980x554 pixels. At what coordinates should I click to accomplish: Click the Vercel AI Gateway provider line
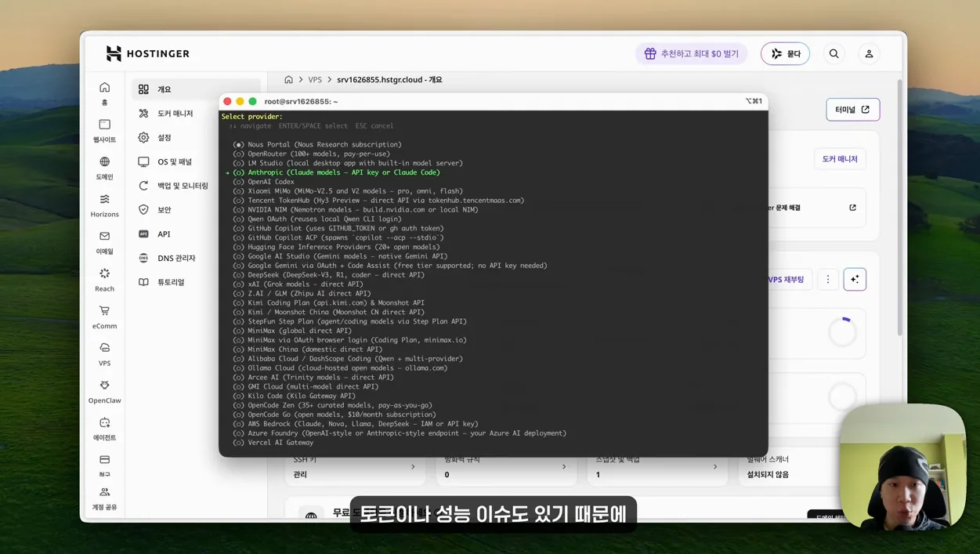(273, 443)
